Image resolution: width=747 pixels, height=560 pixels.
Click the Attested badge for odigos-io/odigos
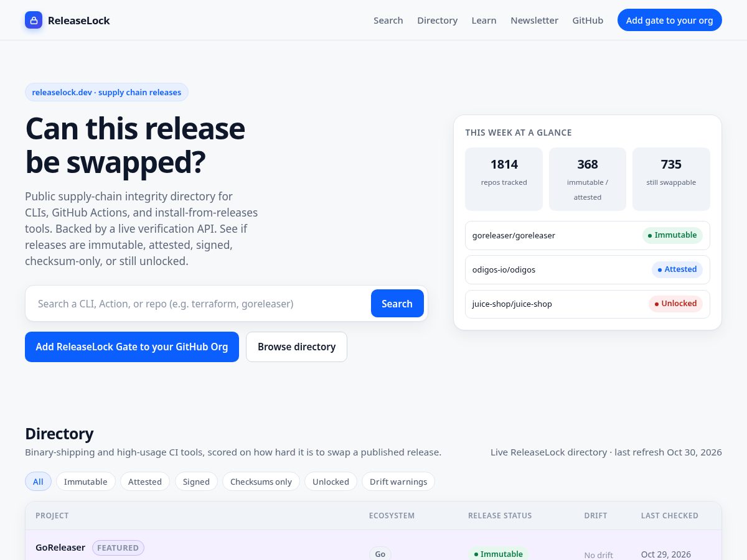[x=677, y=269]
